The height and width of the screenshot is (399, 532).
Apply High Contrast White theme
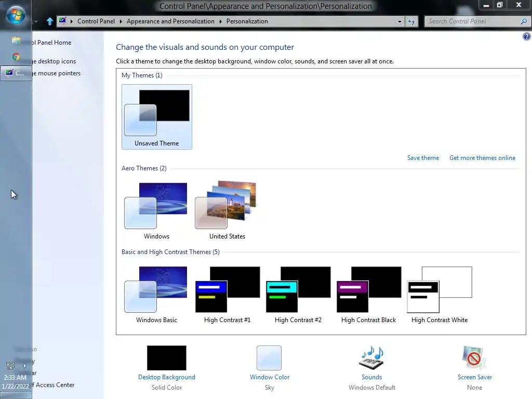pos(439,294)
